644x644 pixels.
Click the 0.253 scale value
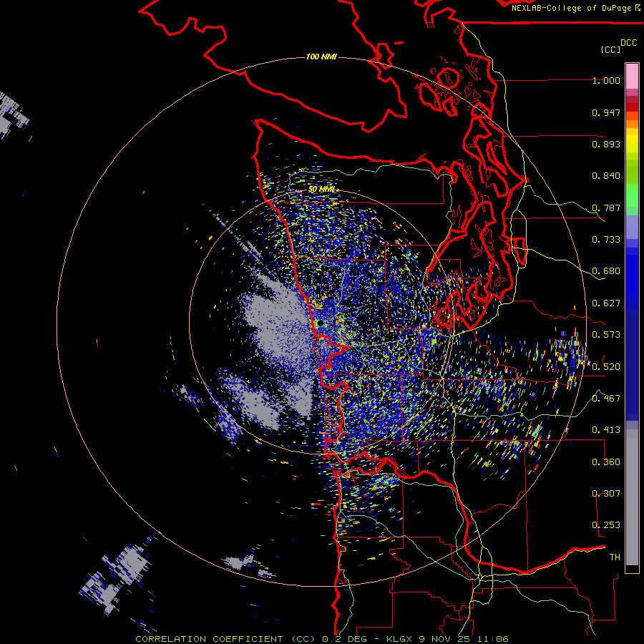click(606, 525)
